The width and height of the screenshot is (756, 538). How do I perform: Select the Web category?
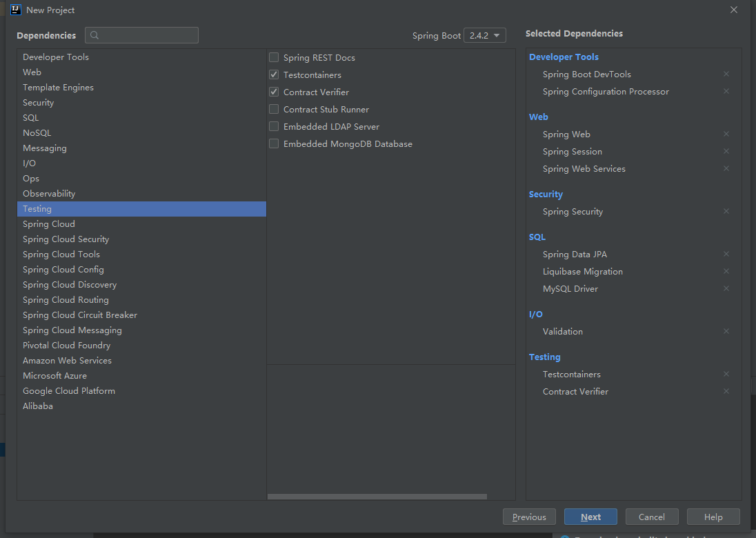(141, 72)
